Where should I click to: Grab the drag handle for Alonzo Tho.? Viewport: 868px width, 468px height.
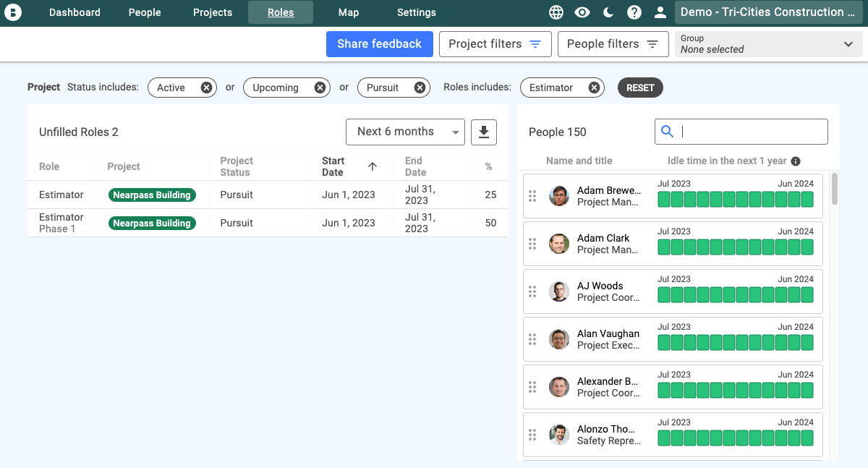pos(532,435)
